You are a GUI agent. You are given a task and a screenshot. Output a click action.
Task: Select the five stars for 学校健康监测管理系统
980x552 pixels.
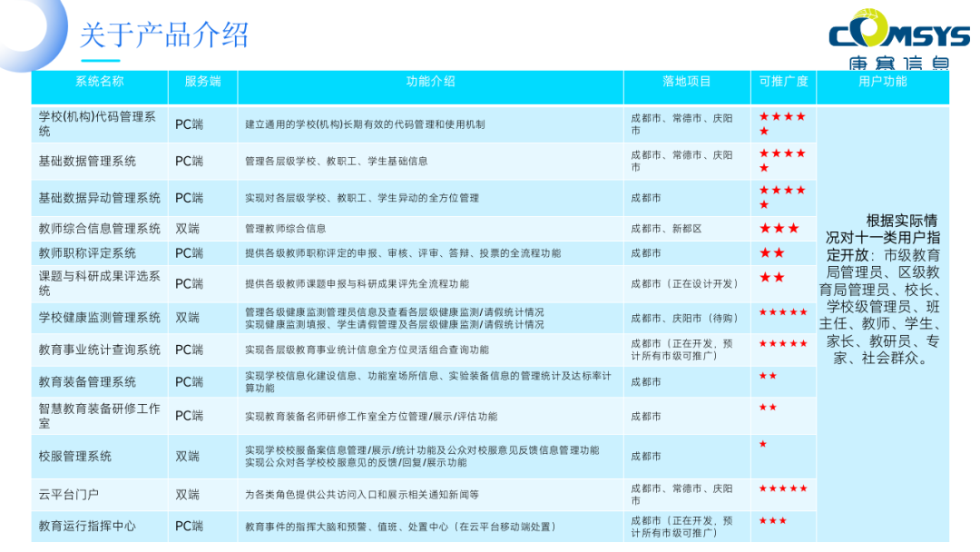point(783,312)
